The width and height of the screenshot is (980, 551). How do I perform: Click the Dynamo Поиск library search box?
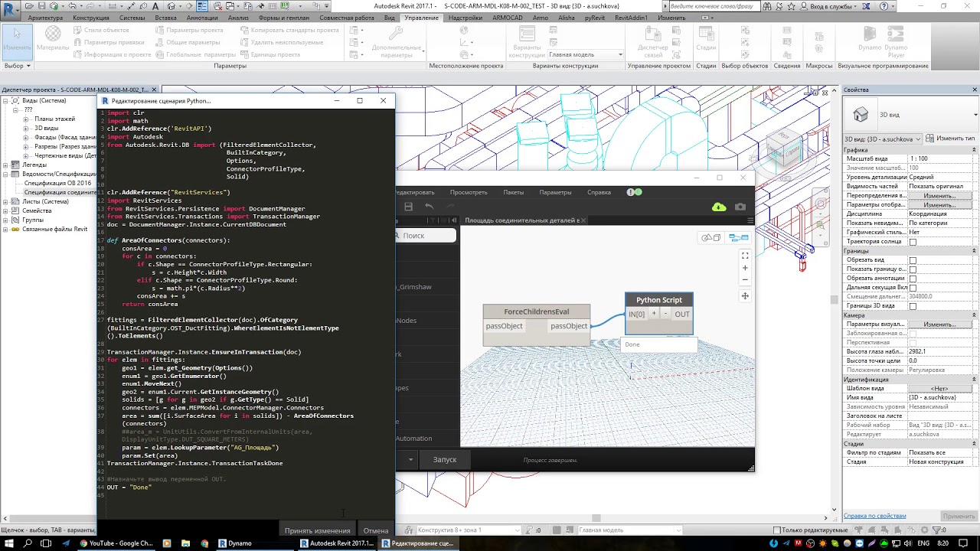(x=426, y=236)
